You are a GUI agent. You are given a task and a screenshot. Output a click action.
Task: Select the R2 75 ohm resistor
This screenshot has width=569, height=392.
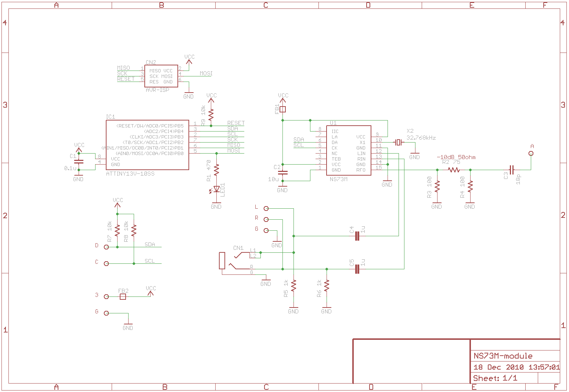pyautogui.click(x=454, y=170)
